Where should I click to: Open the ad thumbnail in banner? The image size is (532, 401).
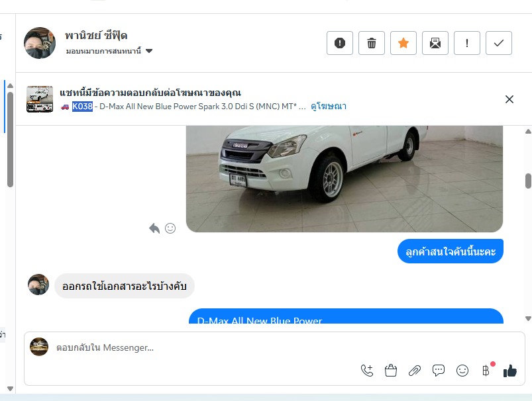pyautogui.click(x=40, y=99)
